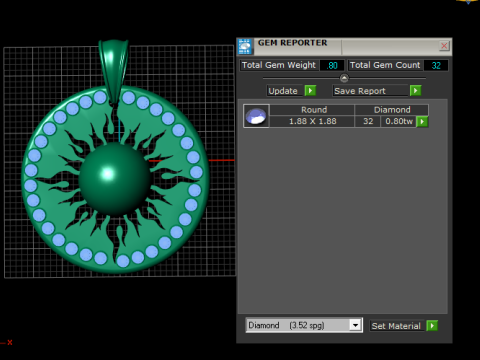Click the green arrow next to Update
This screenshot has height=360, width=480.
point(310,91)
